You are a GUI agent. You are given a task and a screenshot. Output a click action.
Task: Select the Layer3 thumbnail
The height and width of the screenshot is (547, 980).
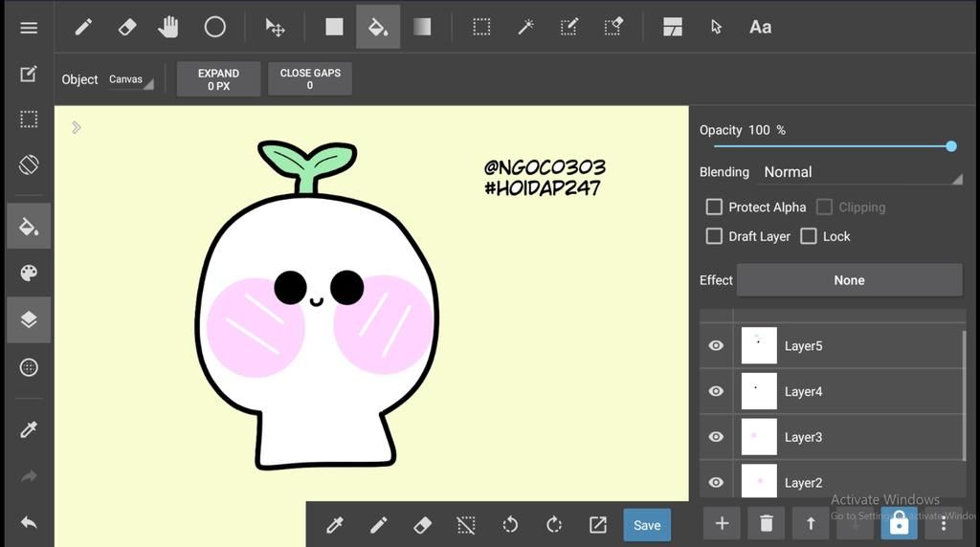tap(759, 436)
